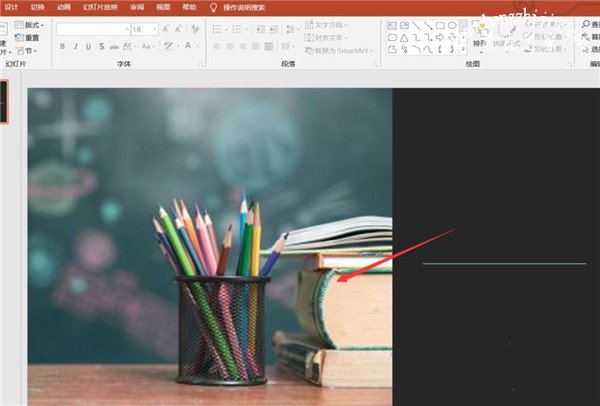Align text right in the paragraph group
Image resolution: width=600 pixels, height=406 pixels.
(x=243, y=46)
